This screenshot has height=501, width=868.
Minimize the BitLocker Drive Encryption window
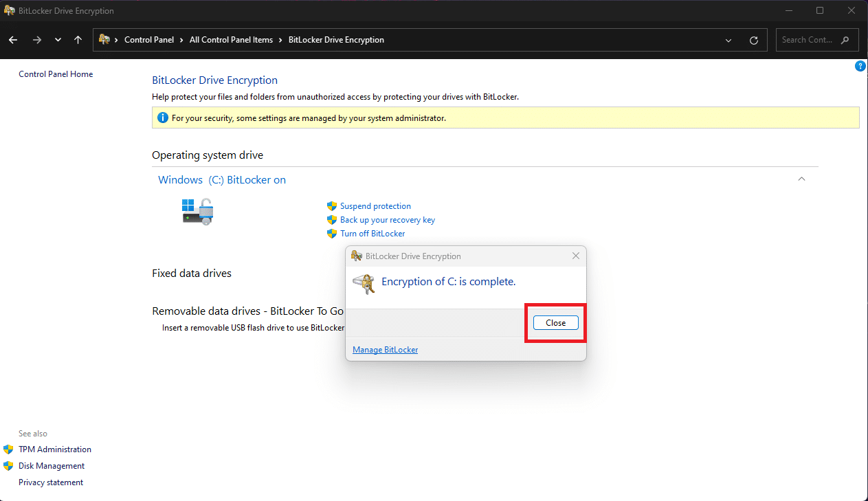pos(789,10)
